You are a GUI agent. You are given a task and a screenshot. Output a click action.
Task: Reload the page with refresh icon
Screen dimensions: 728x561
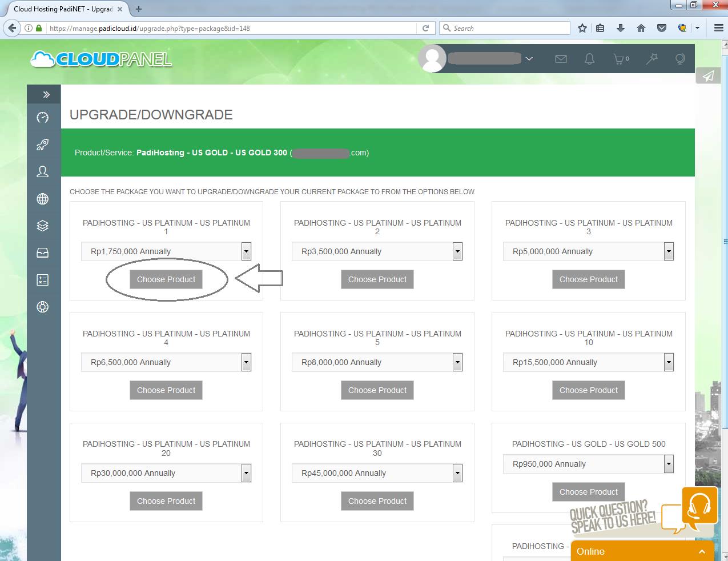[425, 28]
